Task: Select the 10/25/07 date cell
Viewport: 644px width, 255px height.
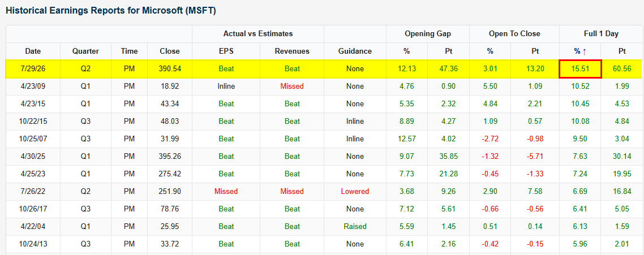Action: 33,139
